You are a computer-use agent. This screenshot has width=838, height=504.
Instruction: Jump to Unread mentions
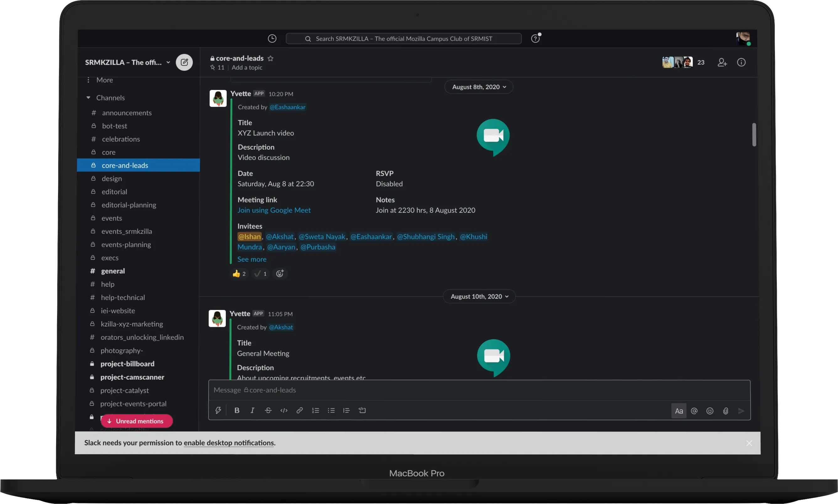click(137, 421)
